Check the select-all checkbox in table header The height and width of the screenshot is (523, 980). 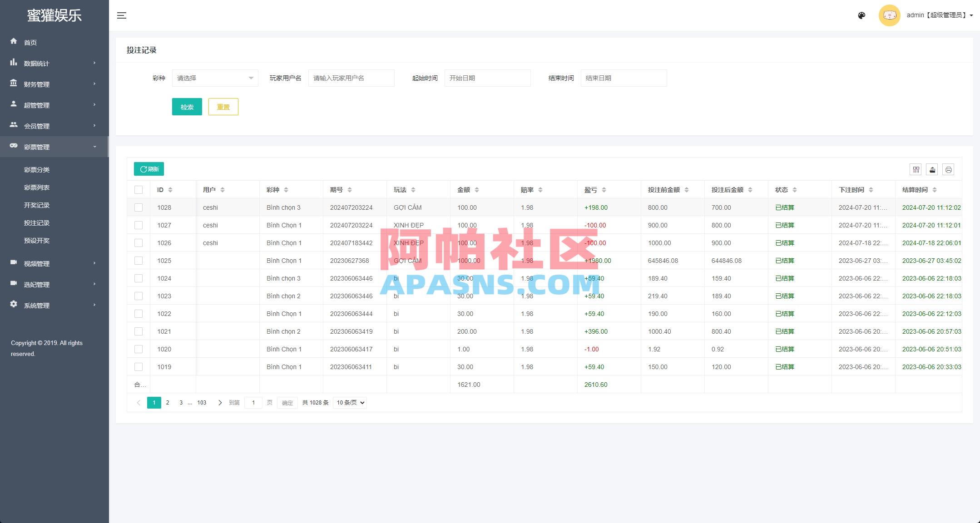coord(139,189)
